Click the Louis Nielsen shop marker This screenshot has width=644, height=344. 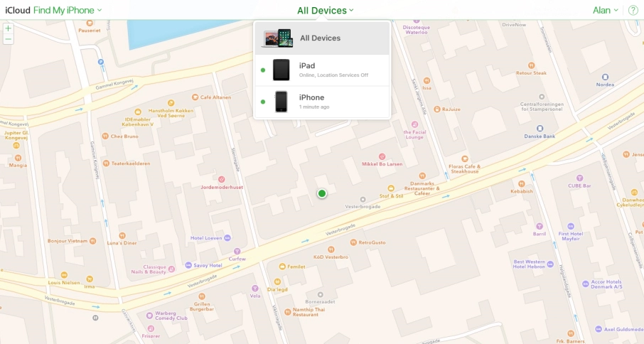[64, 275]
